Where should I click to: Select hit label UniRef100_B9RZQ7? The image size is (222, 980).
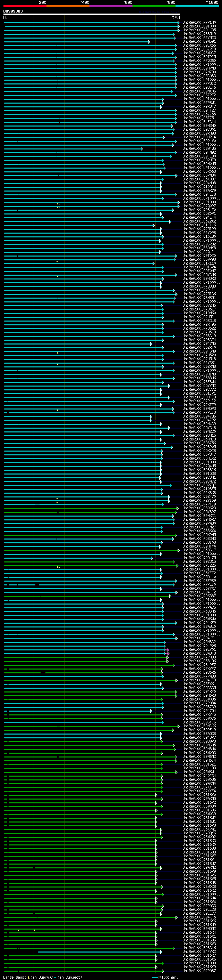[x=199, y=485]
